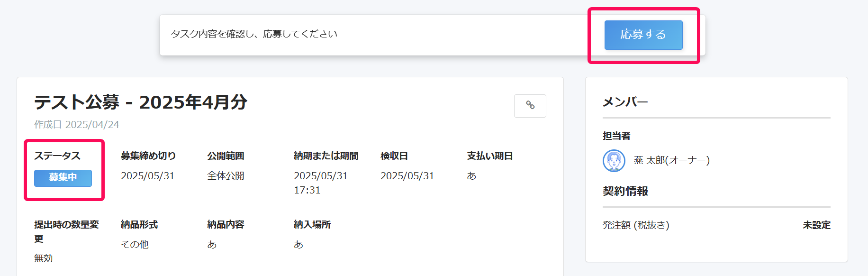Click the メンバー section heading

[x=625, y=102]
